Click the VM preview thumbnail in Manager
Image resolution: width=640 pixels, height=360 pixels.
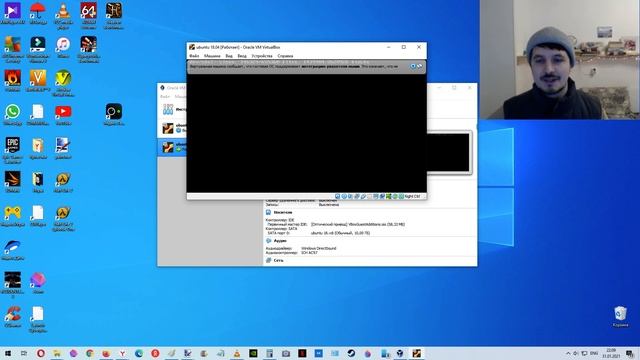click(x=449, y=153)
